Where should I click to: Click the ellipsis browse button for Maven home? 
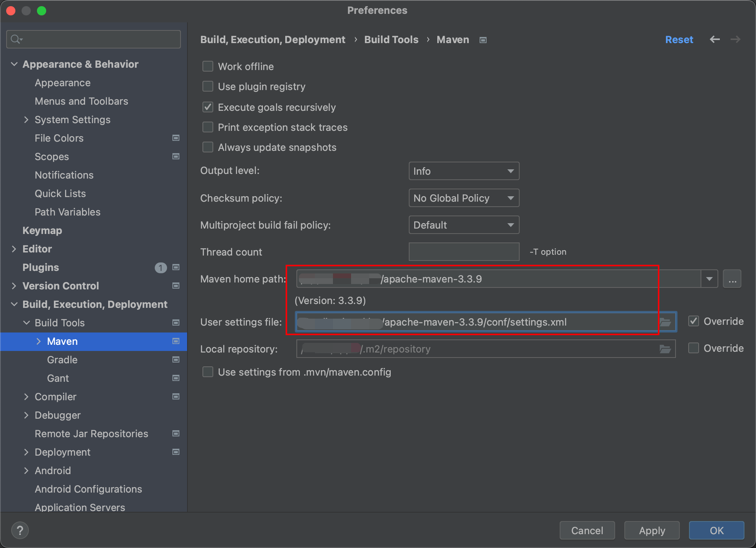(732, 279)
